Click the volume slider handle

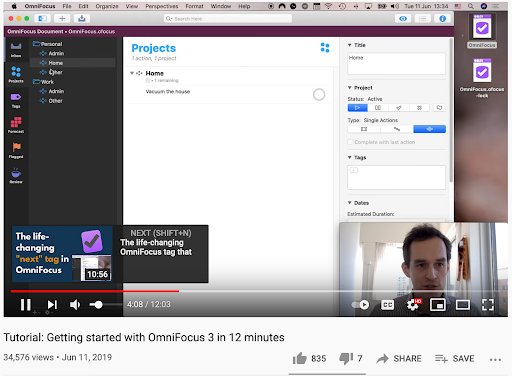(x=98, y=304)
